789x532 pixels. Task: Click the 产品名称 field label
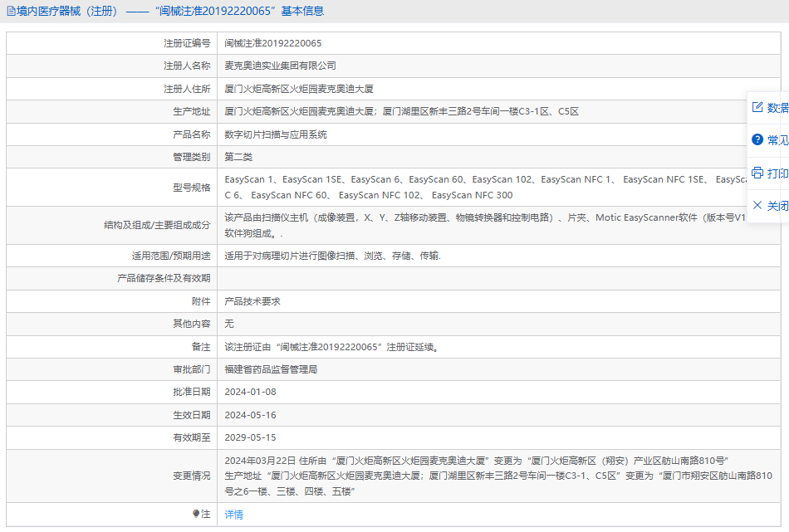click(x=192, y=134)
